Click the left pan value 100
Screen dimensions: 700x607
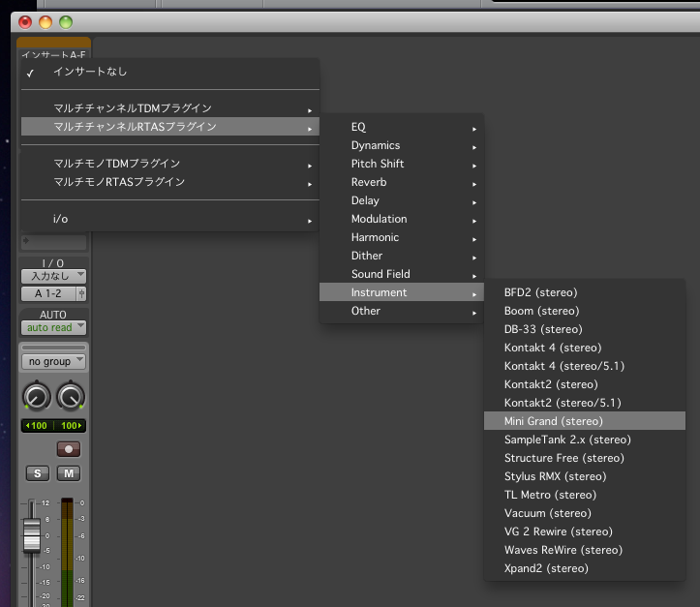(37, 425)
